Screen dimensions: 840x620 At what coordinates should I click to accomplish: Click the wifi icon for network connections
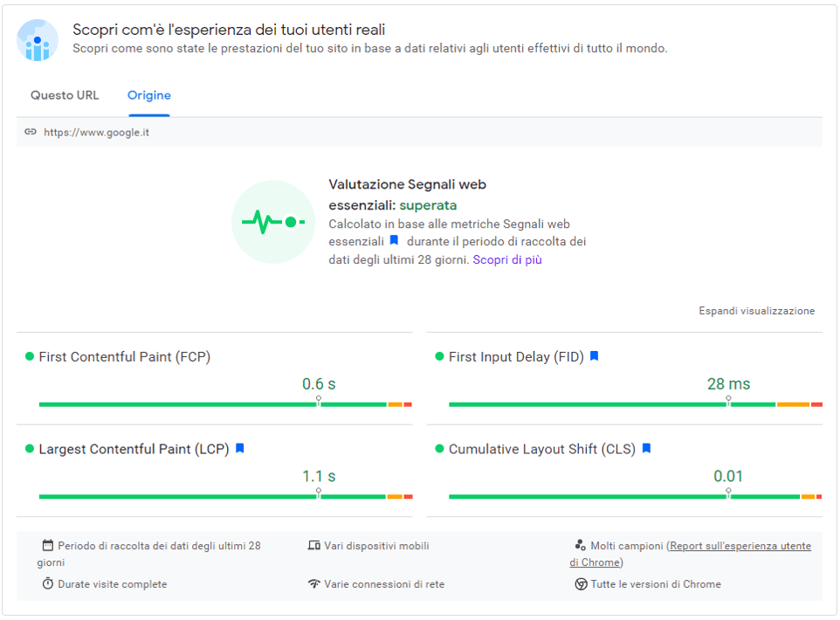point(314,583)
